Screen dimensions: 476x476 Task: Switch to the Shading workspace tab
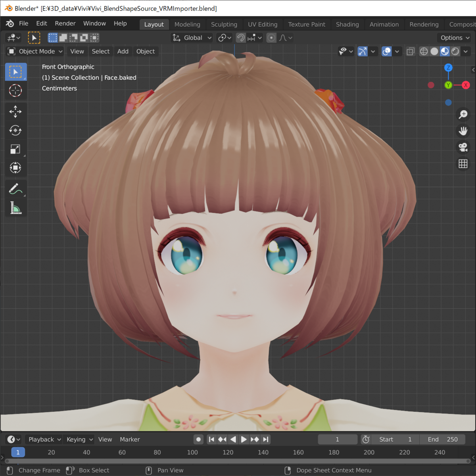tap(347, 24)
